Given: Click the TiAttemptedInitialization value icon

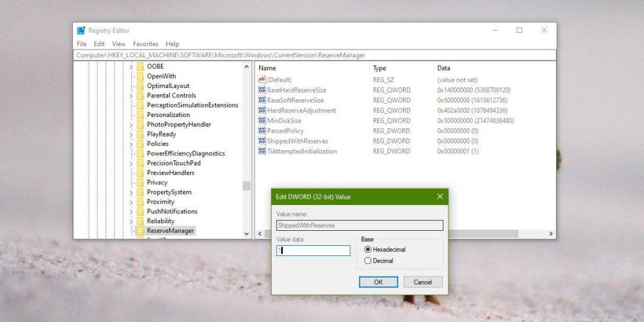Looking at the screenshot, I should [262, 151].
